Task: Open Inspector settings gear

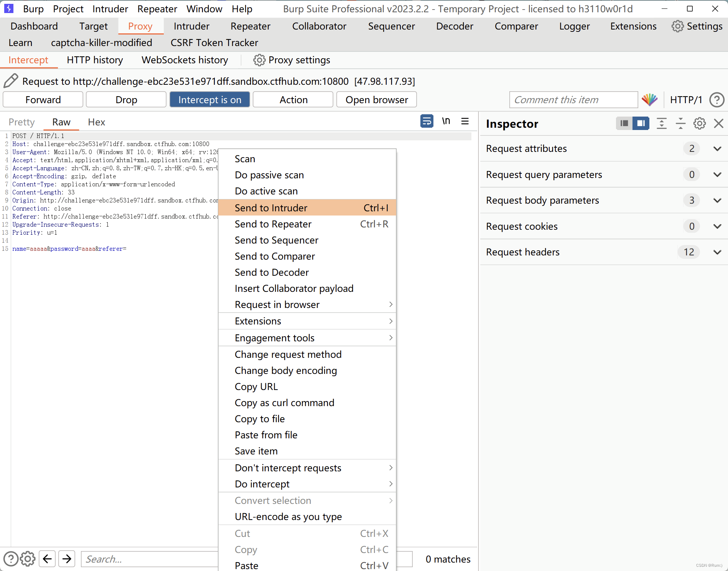Action: tap(699, 123)
